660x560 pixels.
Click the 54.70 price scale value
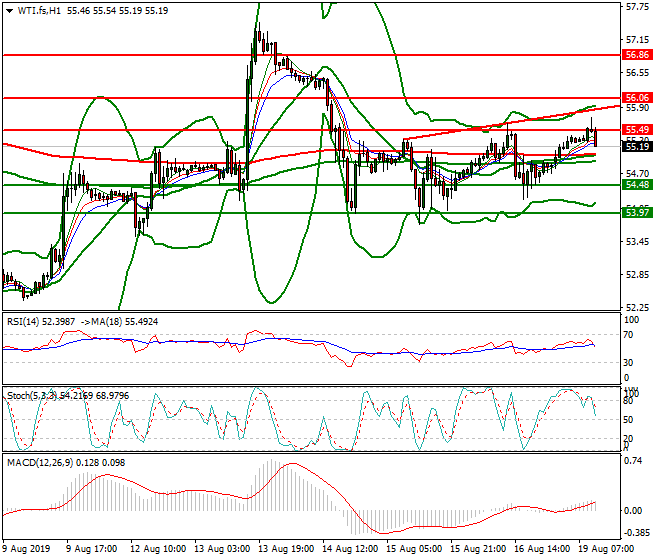click(638, 173)
